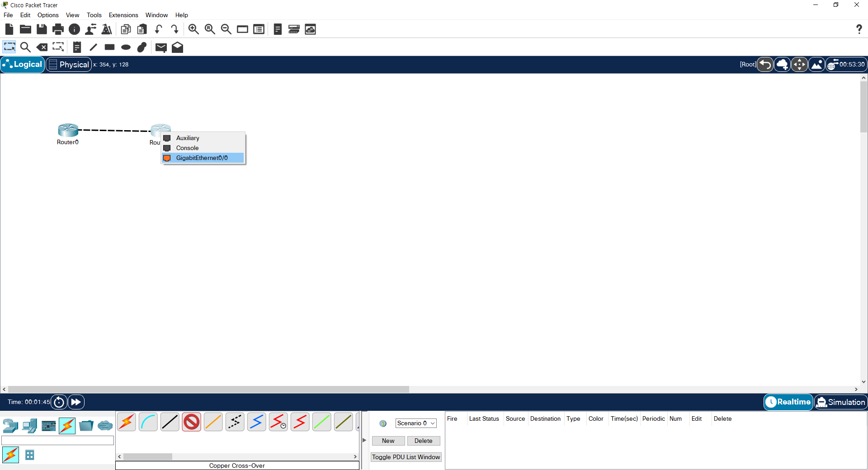Click the Fast Forward Time button
This screenshot has width=868, height=470.
coord(76,402)
